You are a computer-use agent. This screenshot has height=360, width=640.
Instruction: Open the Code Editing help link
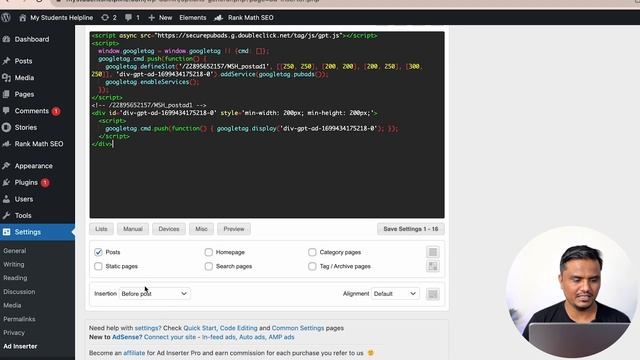[x=239, y=328]
